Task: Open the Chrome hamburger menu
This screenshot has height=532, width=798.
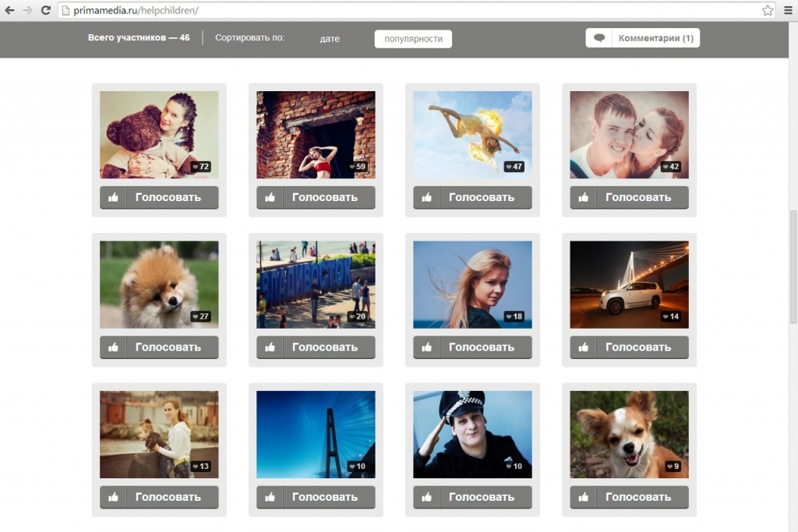Action: tap(788, 10)
